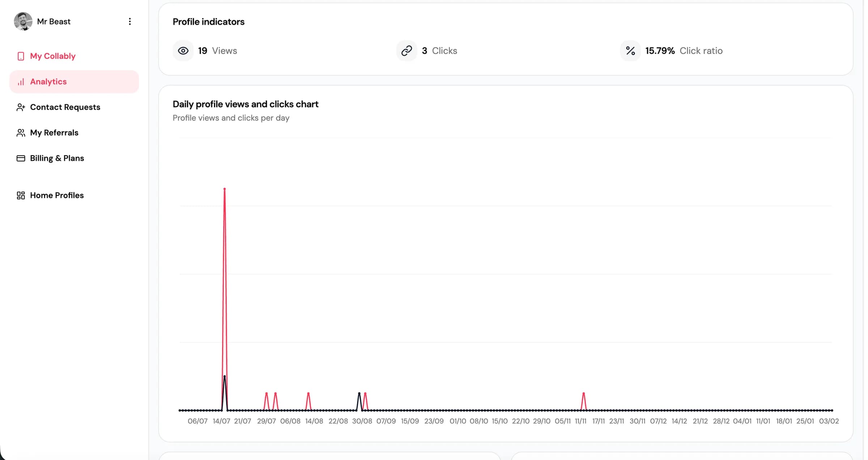The height and width of the screenshot is (460, 868).
Task: Click the black peak just before 30/08
Action: pos(359,393)
